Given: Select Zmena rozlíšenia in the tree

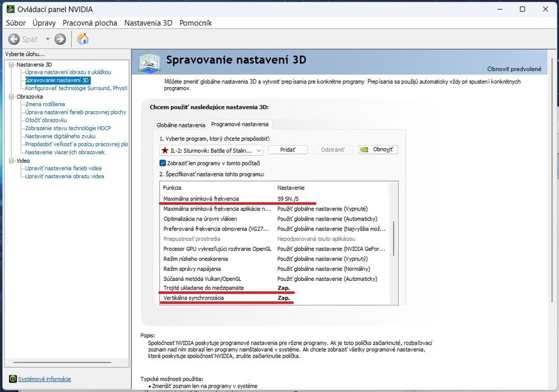Looking at the screenshot, I should tap(45, 104).
